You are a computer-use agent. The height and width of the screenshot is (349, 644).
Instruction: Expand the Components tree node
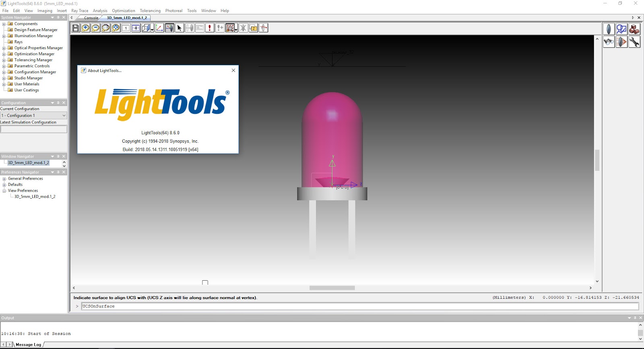point(4,24)
